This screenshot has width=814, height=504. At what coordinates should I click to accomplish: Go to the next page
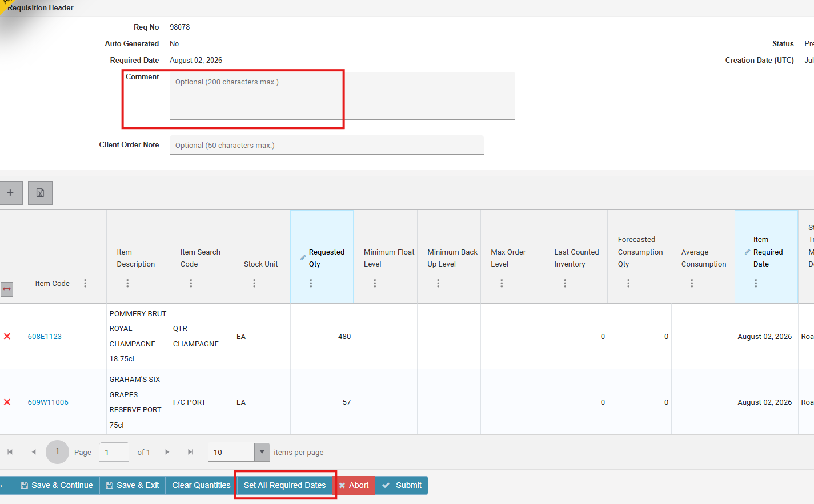(x=167, y=452)
